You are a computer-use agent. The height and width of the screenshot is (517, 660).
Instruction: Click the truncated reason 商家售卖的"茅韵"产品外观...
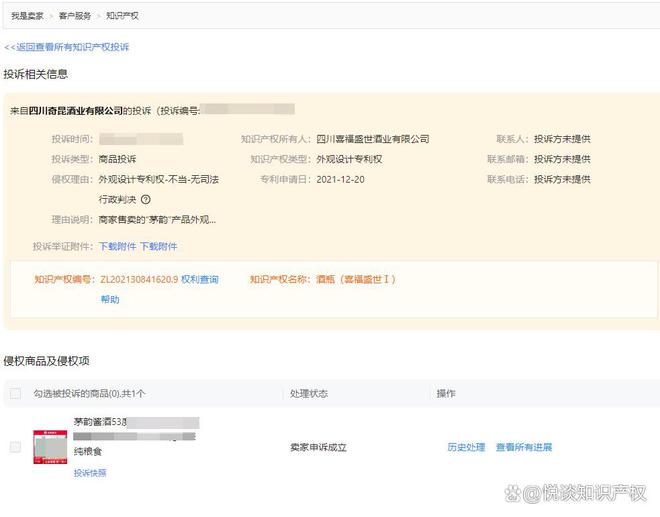click(157, 220)
